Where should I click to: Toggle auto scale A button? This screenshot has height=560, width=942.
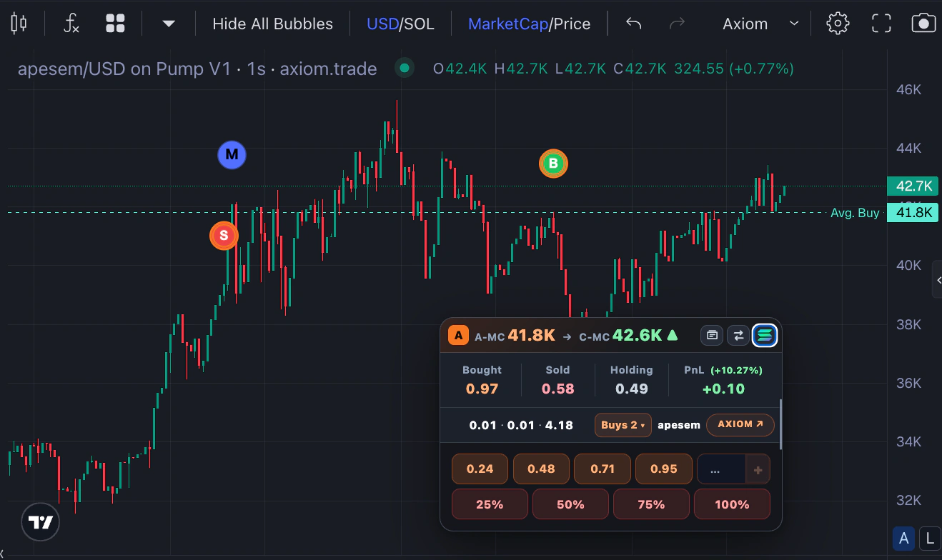[904, 539]
